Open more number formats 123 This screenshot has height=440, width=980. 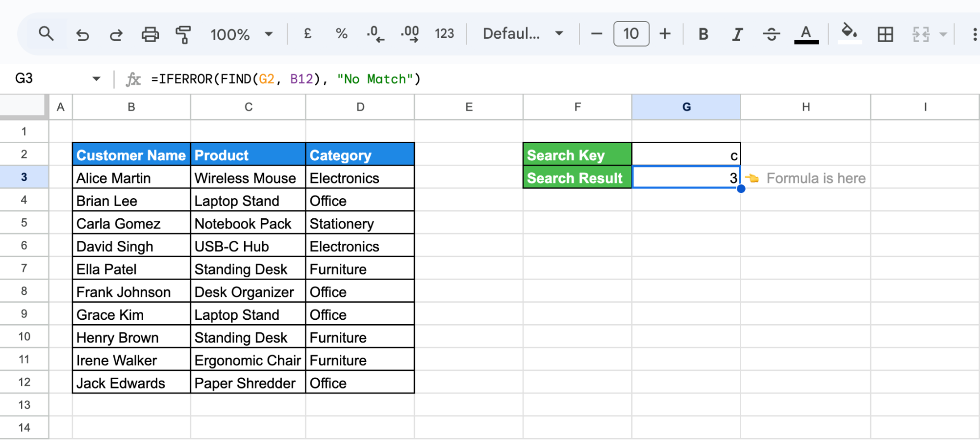[444, 34]
